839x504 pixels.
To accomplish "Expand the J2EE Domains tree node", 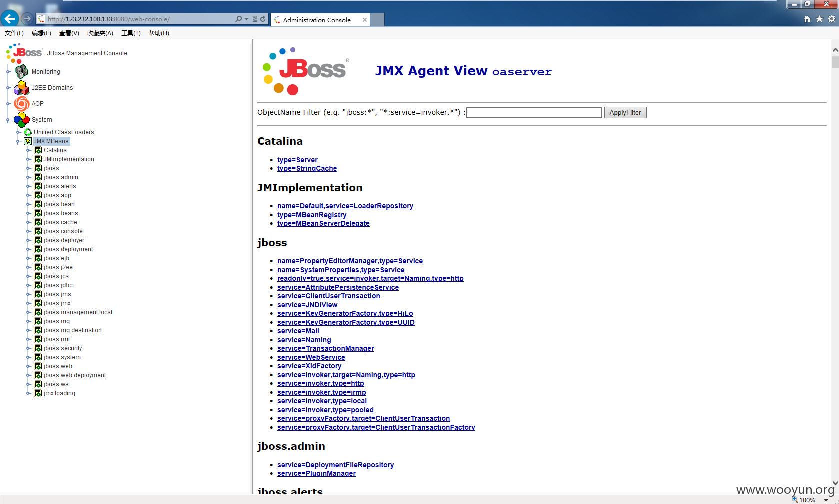I will [8, 88].
